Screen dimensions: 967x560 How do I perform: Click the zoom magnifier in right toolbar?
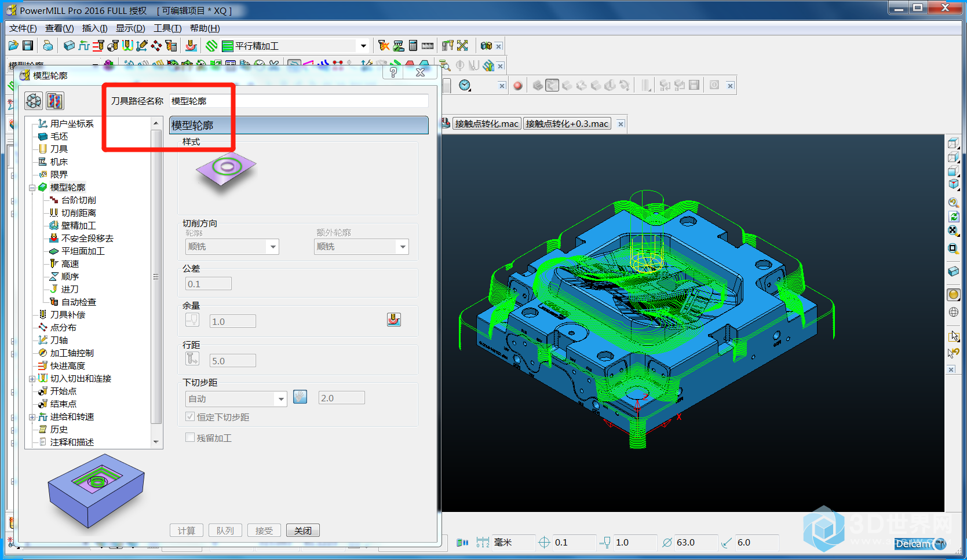click(954, 203)
